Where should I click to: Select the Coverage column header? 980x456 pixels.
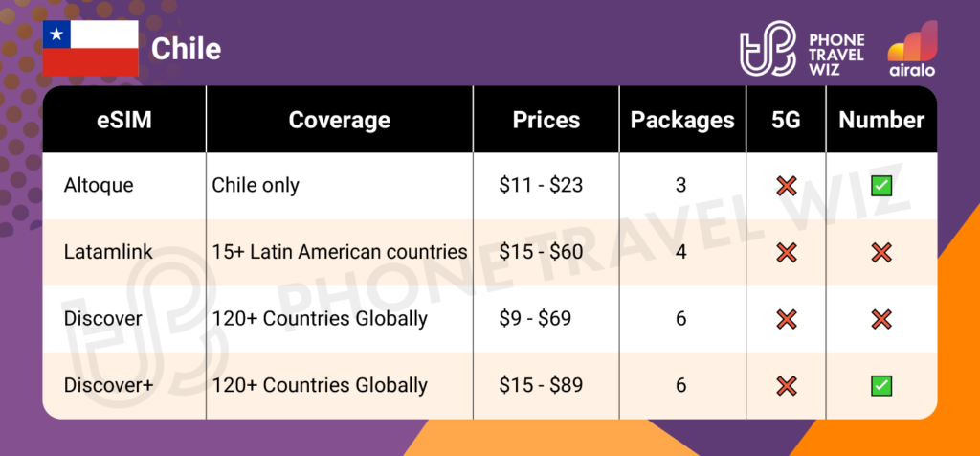[339, 120]
